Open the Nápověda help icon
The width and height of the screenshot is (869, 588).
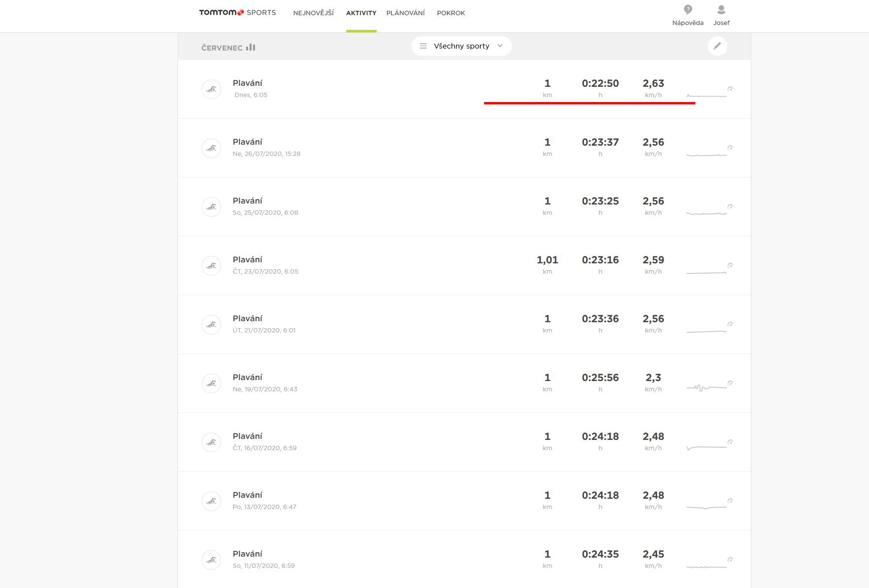click(x=688, y=10)
